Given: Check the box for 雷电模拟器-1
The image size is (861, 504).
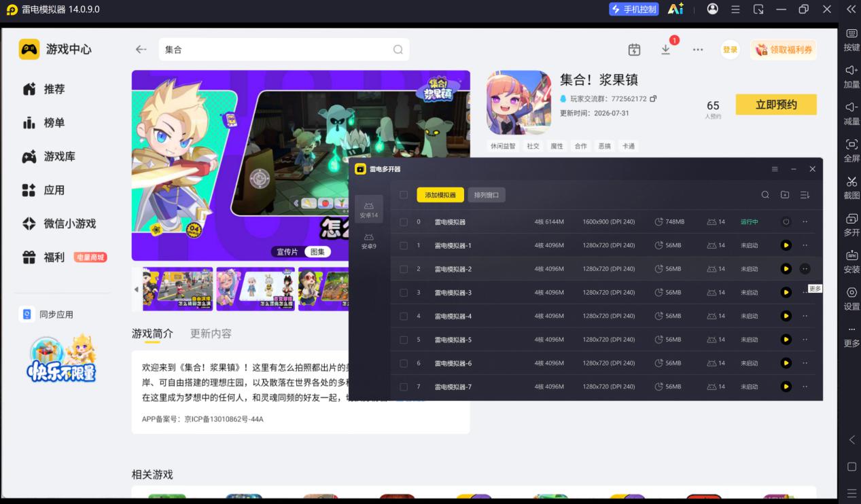Looking at the screenshot, I should click(404, 245).
